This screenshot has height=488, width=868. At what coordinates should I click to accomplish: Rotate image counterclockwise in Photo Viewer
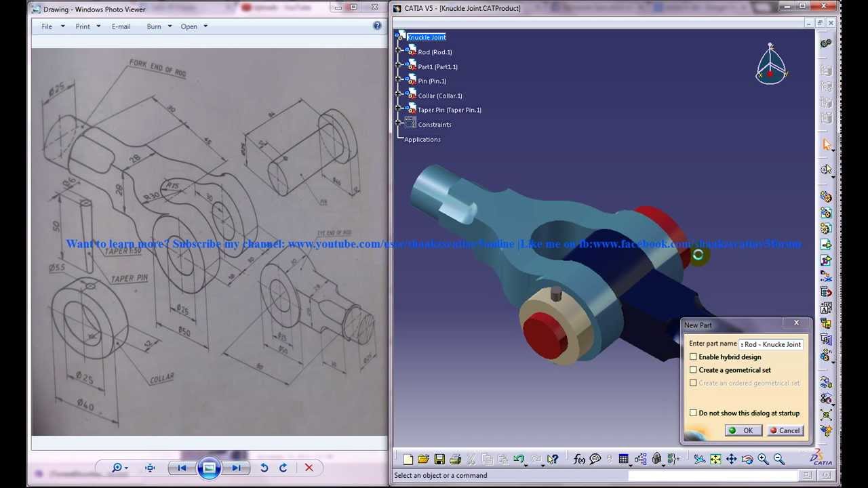pyautogui.click(x=264, y=468)
